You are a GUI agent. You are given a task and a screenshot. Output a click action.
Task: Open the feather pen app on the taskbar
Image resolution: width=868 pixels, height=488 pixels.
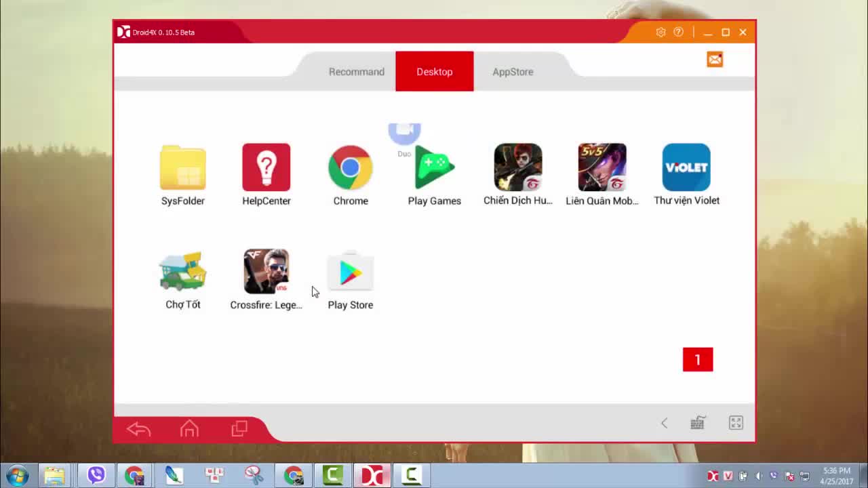(174, 476)
